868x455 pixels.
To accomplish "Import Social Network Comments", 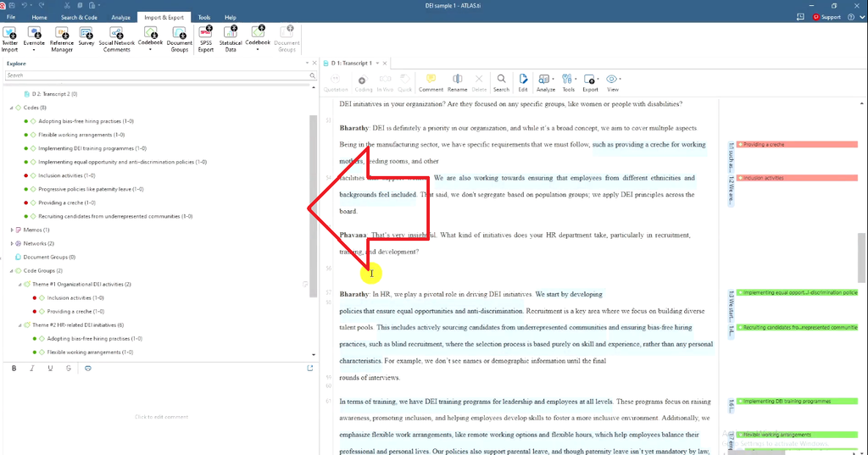I will coord(116,38).
